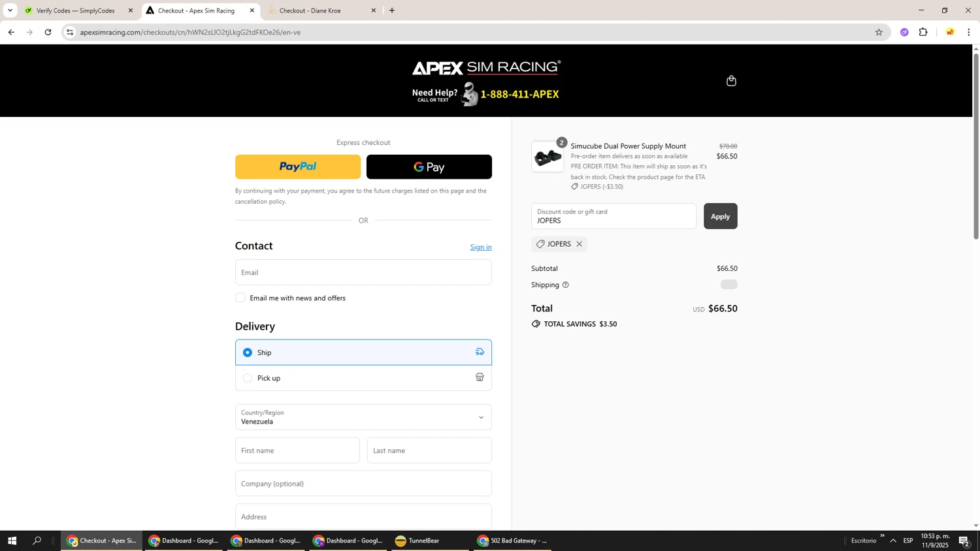The image size is (980, 551).
Task: Reload the current page
Action: click(48, 32)
